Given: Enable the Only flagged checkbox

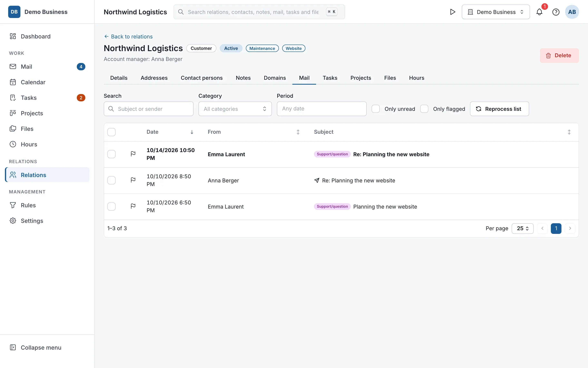Looking at the screenshot, I should tap(424, 109).
